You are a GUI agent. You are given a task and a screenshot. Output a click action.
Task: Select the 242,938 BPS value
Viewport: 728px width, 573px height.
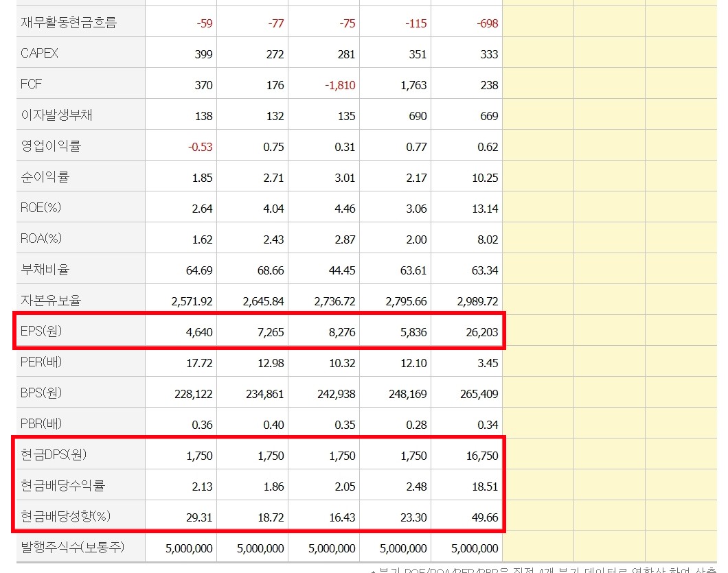coord(337,394)
